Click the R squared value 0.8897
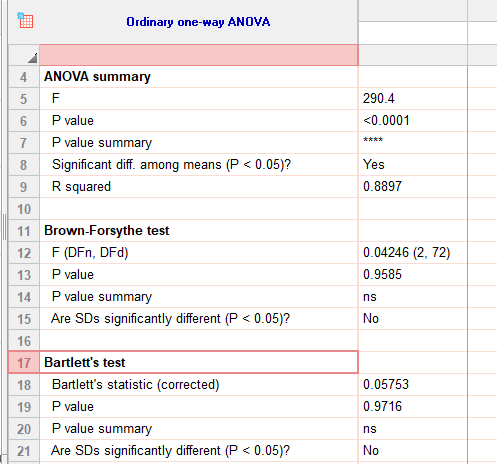Viewport: 497px width, 464px height. click(382, 186)
